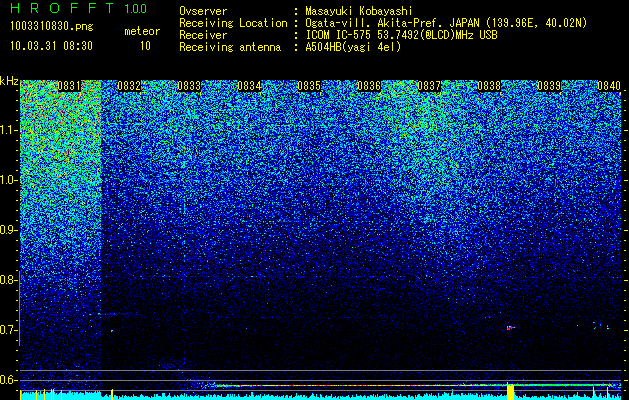Click the observer name Masayuki Kobayashi
This screenshot has width=629, height=400.
pos(359,11)
